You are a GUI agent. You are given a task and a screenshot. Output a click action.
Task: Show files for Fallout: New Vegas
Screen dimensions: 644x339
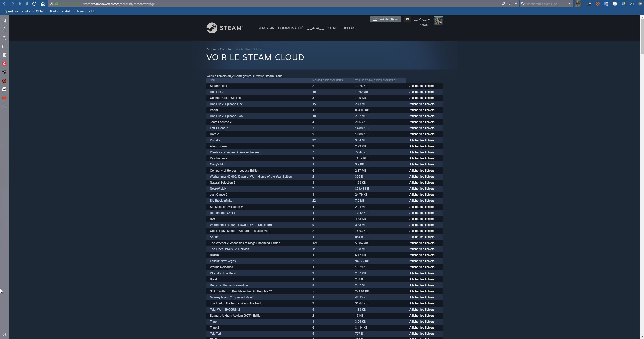tap(422, 261)
